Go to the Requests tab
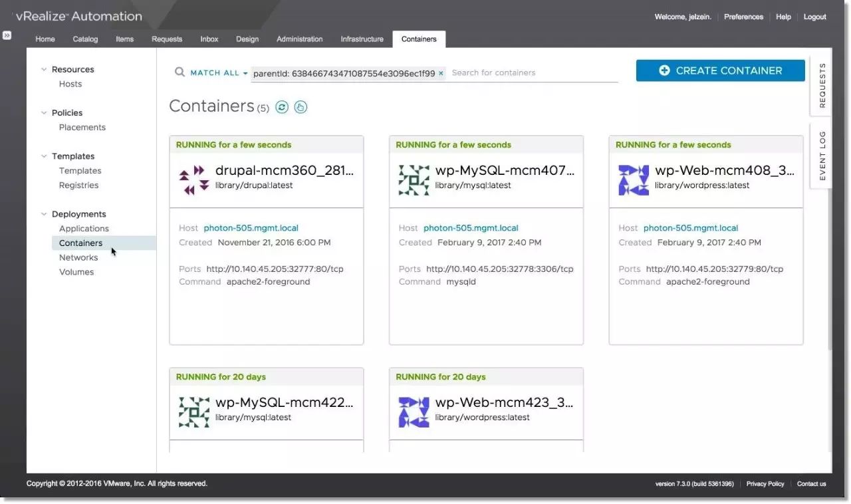This screenshot has width=851, height=504. 167,39
